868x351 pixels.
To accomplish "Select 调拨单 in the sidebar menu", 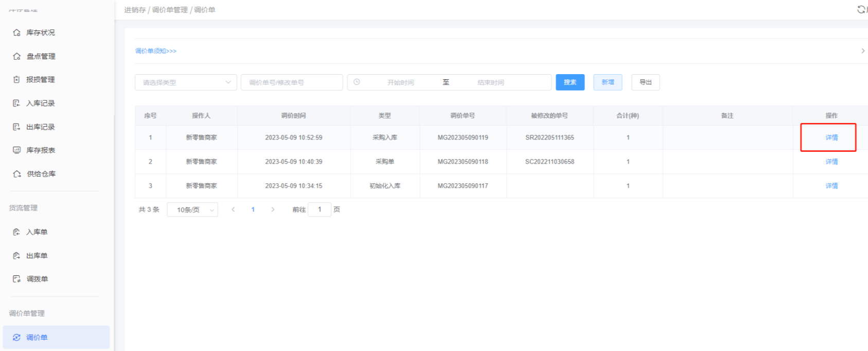I will pos(37,279).
